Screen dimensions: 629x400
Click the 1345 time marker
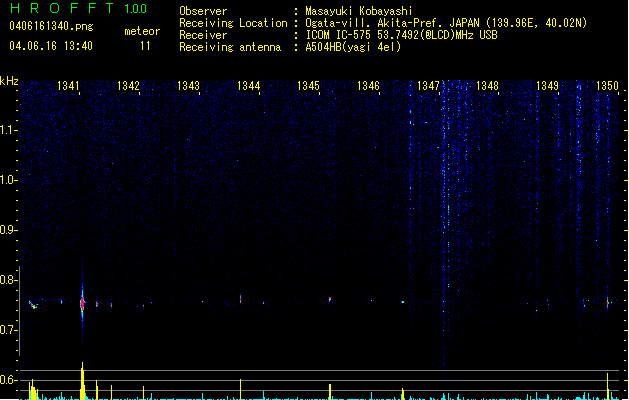coord(308,86)
